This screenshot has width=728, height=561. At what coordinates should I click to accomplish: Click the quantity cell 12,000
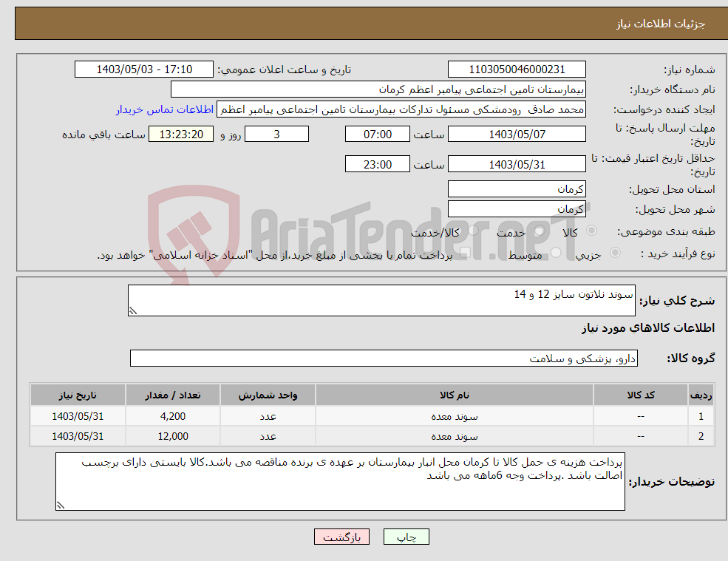(173, 436)
